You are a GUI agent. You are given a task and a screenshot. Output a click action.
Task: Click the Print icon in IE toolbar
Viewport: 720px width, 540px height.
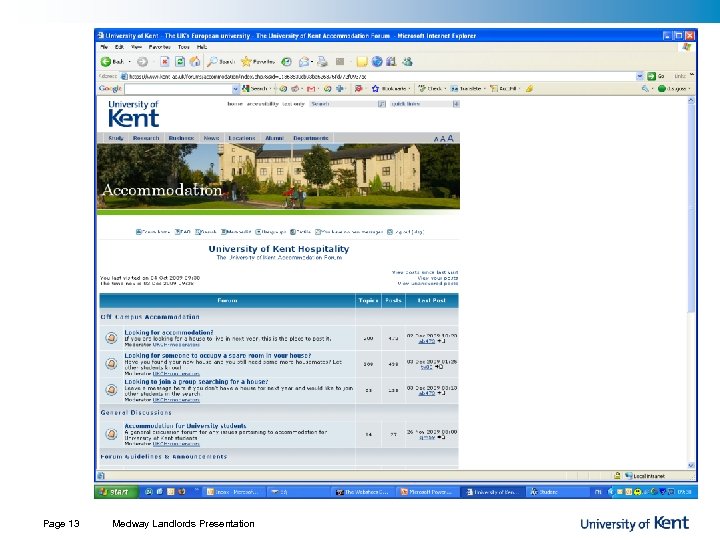[322, 62]
